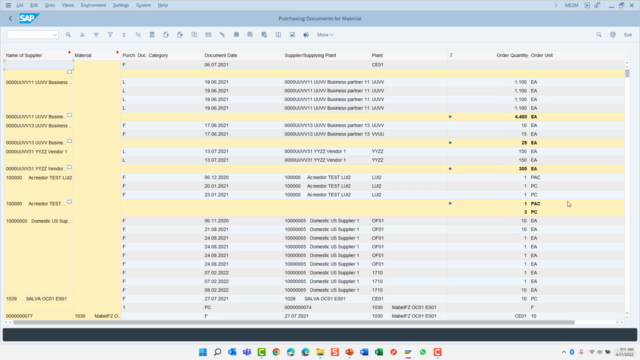This screenshot has width=640, height=360.
Task: Collapse the 0000UUVV31 YYZZ Vendor subtotal box
Action: tap(69, 167)
